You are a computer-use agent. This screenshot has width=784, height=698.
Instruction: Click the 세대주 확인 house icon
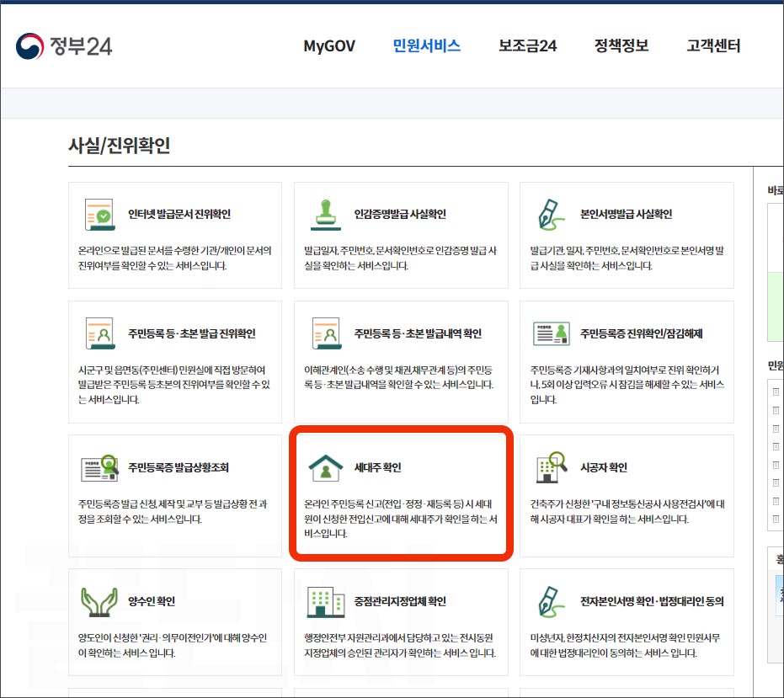[x=326, y=467]
